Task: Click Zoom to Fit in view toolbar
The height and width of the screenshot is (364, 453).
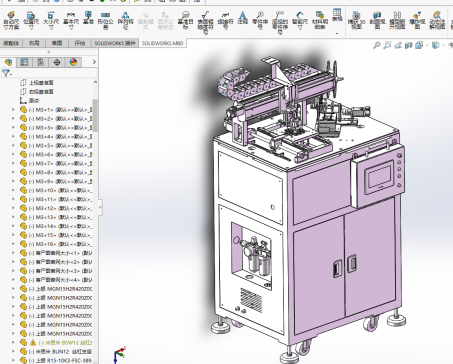Action: (x=377, y=45)
